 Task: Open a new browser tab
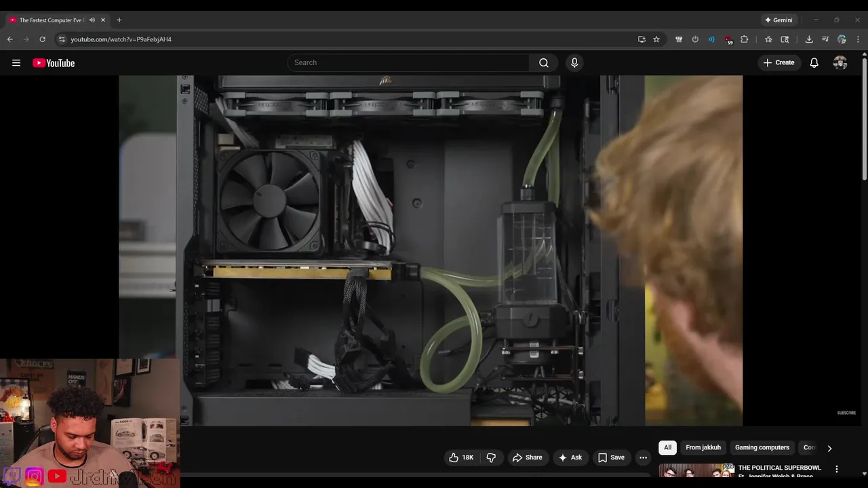pyautogui.click(x=119, y=20)
